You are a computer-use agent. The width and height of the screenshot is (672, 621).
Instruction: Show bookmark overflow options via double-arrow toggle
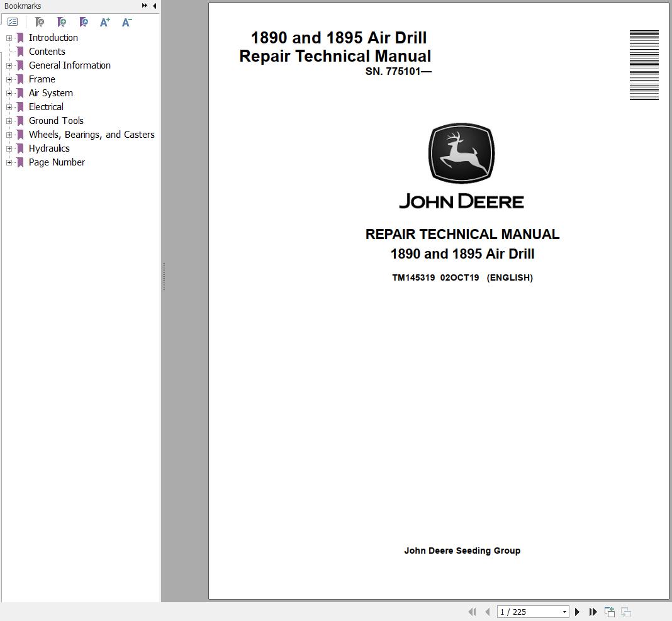click(145, 6)
